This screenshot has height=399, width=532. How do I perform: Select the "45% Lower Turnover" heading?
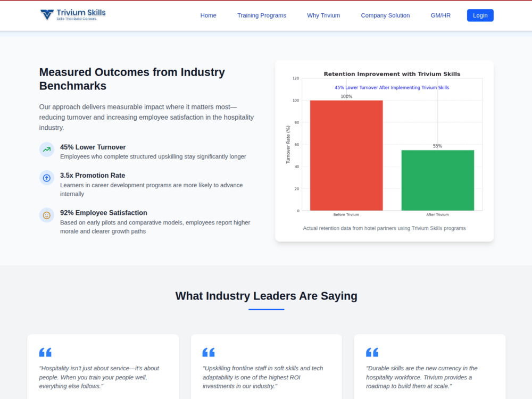click(93, 147)
